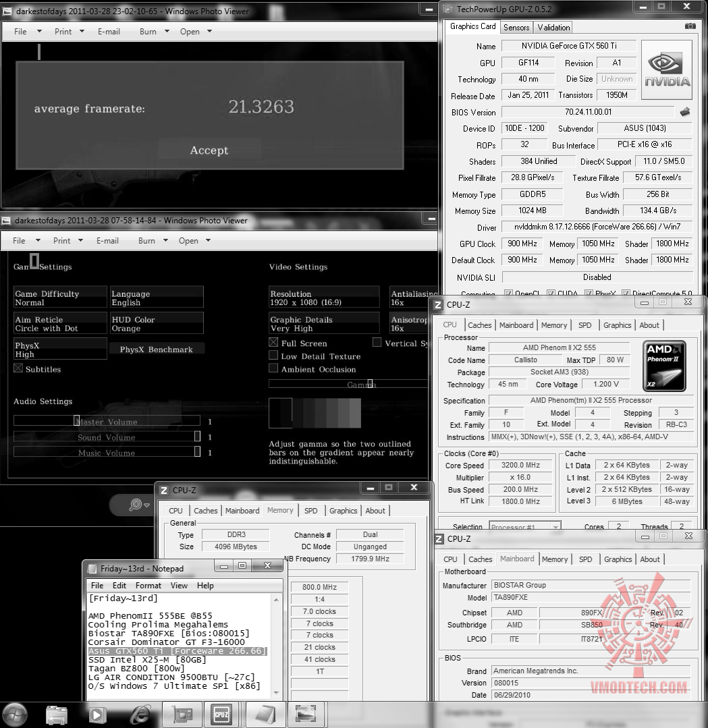
Task: Toggle the PhysX checkbox in GPU-Z Computing row
Action: 589,293
